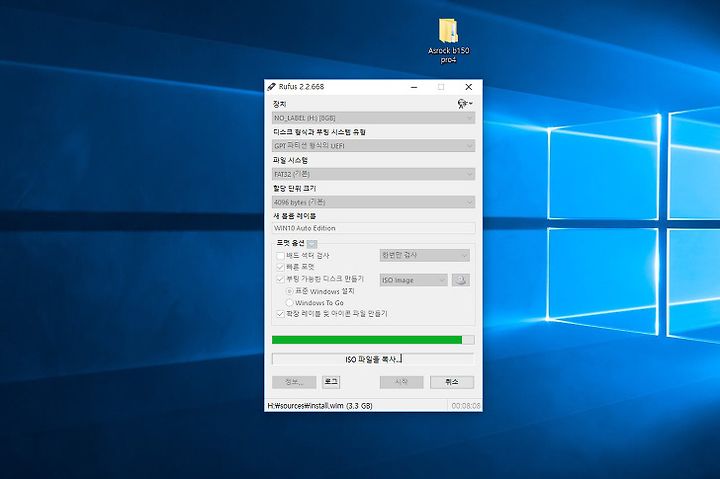Click the green copy progress bar
Viewport: 720px width, 479px height.
tap(373, 340)
